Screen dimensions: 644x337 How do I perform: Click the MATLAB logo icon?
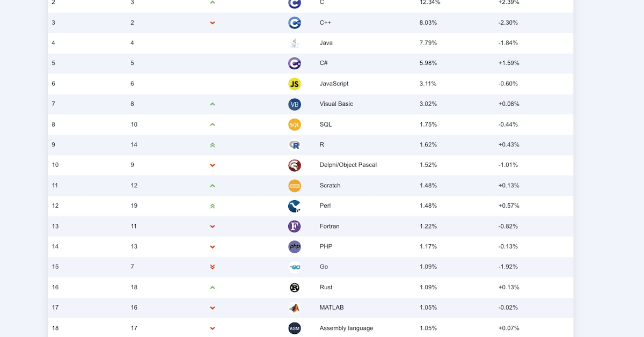tap(294, 308)
